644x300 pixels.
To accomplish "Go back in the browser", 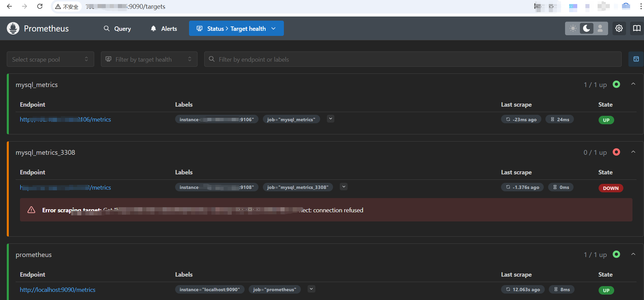I will pyautogui.click(x=9, y=6).
